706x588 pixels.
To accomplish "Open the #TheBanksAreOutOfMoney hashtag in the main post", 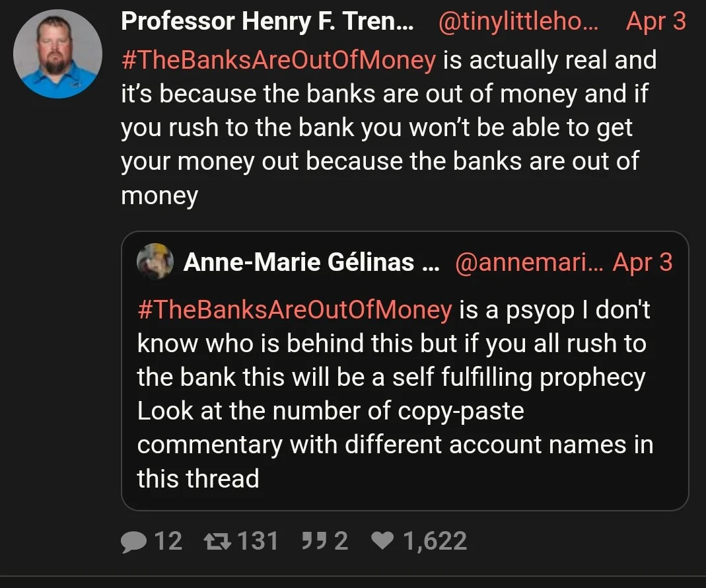I will tap(278, 60).
